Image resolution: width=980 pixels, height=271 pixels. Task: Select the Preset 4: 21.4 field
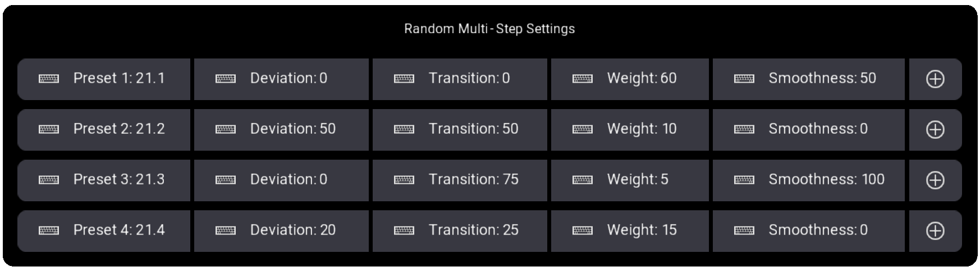pos(104,231)
